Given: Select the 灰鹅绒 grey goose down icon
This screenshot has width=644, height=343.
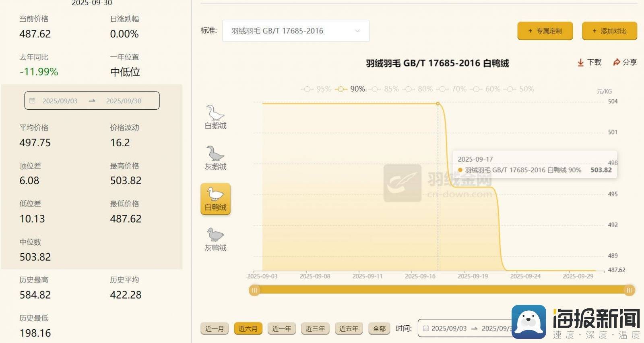Looking at the screenshot, I should click(x=215, y=154).
